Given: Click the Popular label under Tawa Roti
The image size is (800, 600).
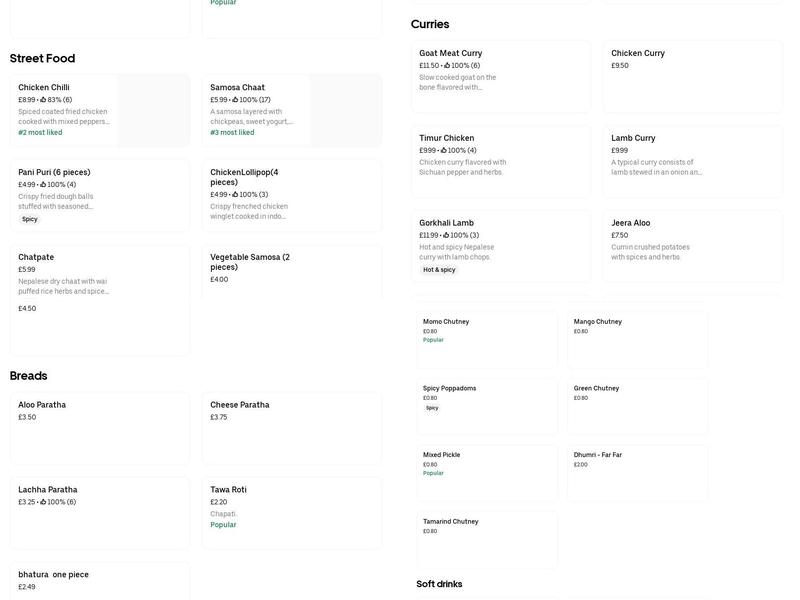Looking at the screenshot, I should pyautogui.click(x=224, y=523).
